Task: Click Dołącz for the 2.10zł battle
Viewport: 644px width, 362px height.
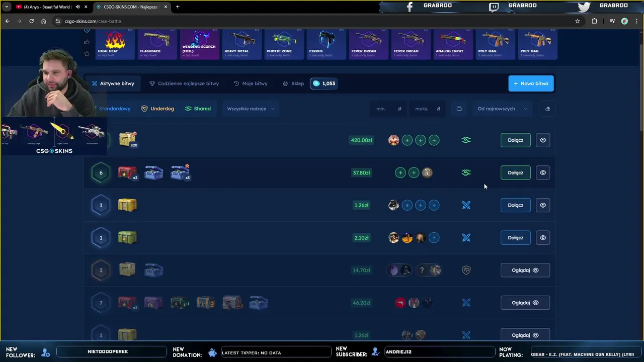Action: click(x=515, y=237)
